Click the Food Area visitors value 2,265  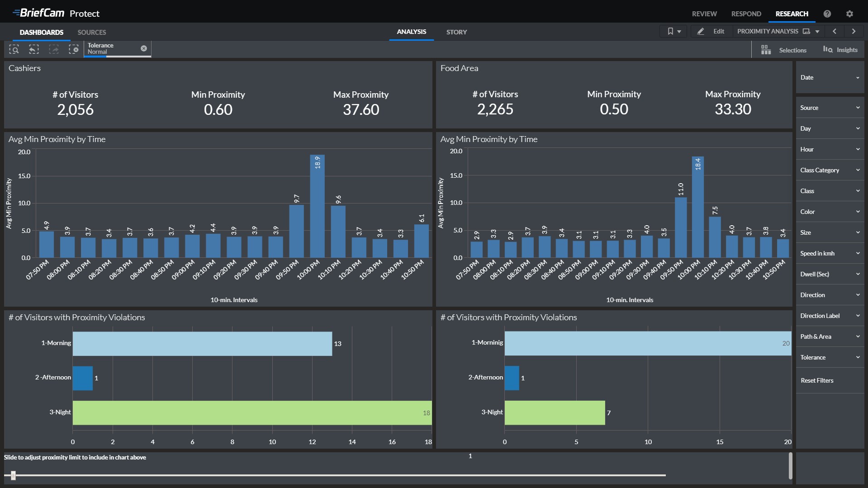coord(495,109)
